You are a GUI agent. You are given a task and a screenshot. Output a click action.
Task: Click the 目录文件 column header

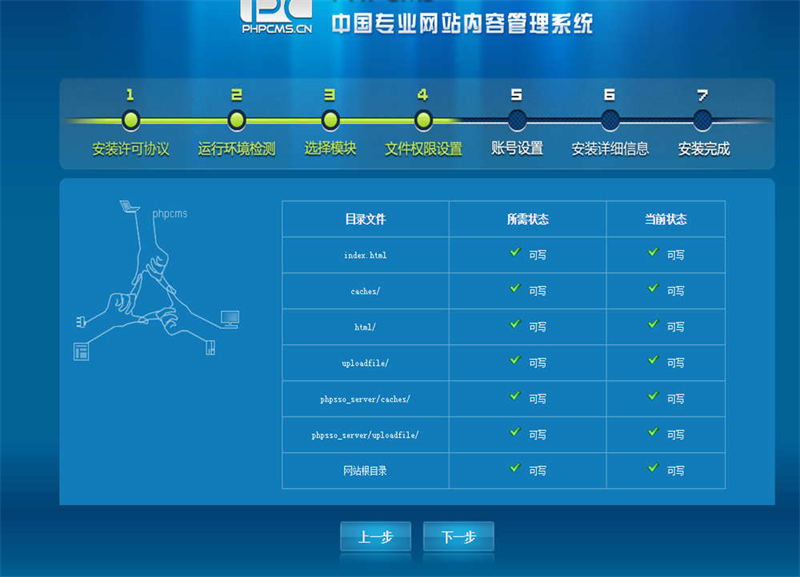click(365, 219)
